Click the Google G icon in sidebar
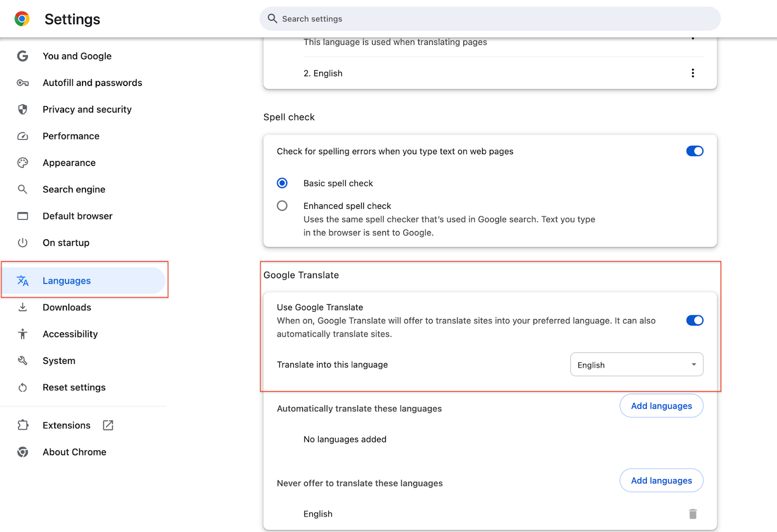Viewport: 777px width, 532px height. click(x=22, y=56)
